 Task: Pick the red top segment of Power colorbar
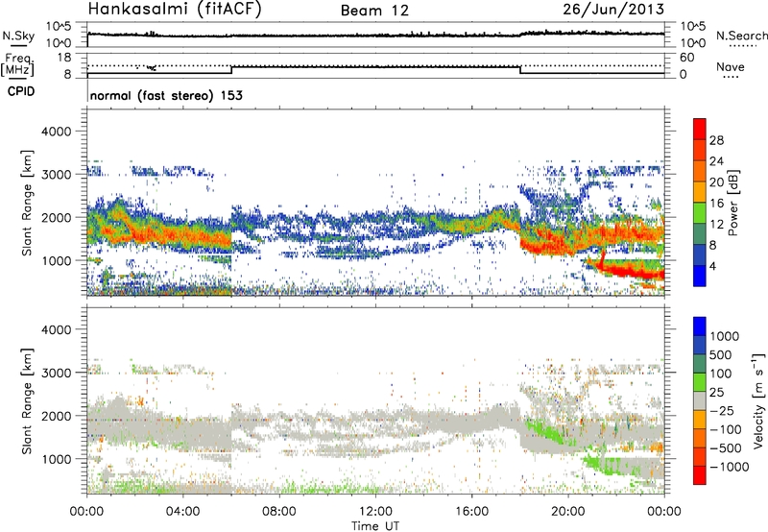click(x=700, y=130)
